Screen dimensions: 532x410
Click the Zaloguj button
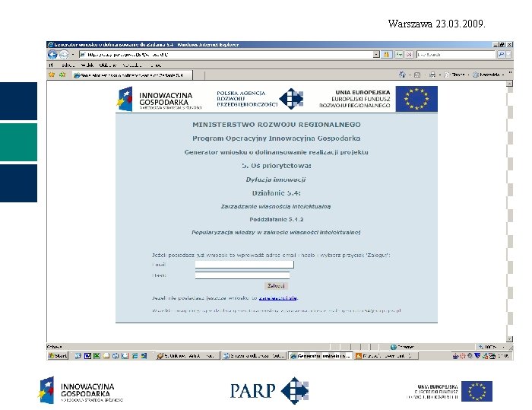click(x=276, y=286)
